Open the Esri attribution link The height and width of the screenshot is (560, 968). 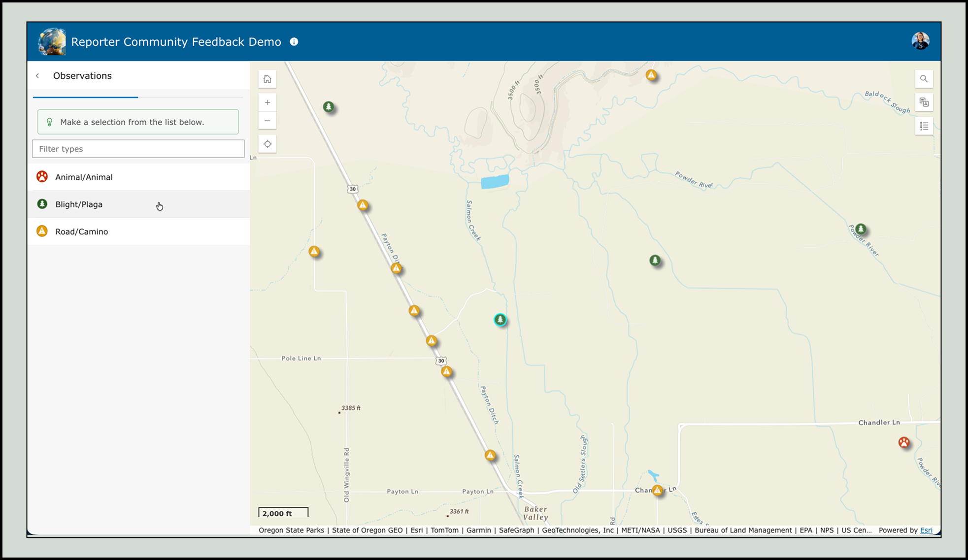click(x=926, y=530)
